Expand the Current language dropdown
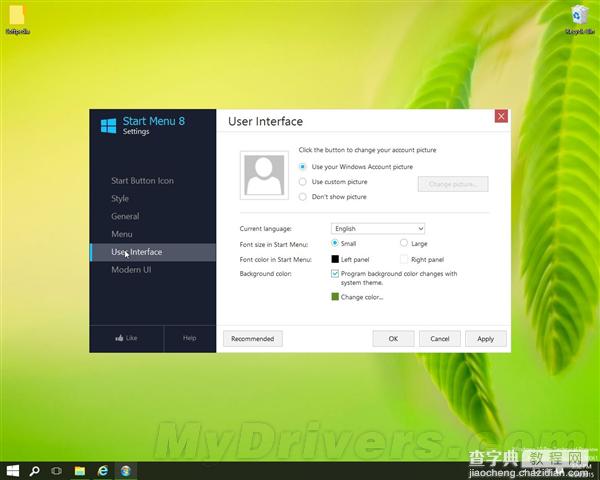600x480 pixels. [378, 229]
